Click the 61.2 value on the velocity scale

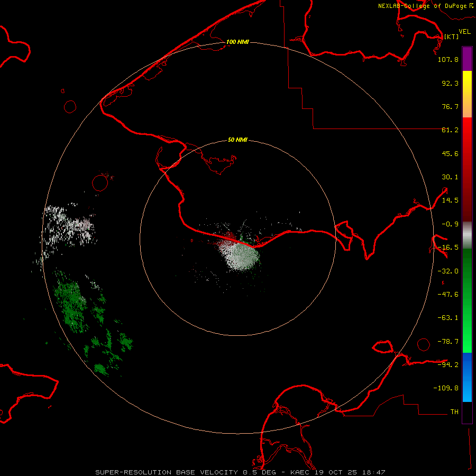[450, 130]
